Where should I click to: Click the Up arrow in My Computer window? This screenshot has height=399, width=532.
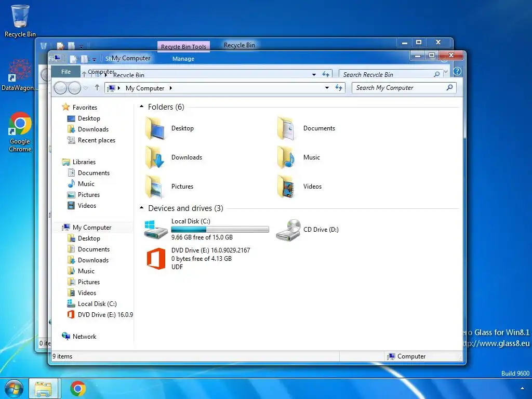point(97,88)
